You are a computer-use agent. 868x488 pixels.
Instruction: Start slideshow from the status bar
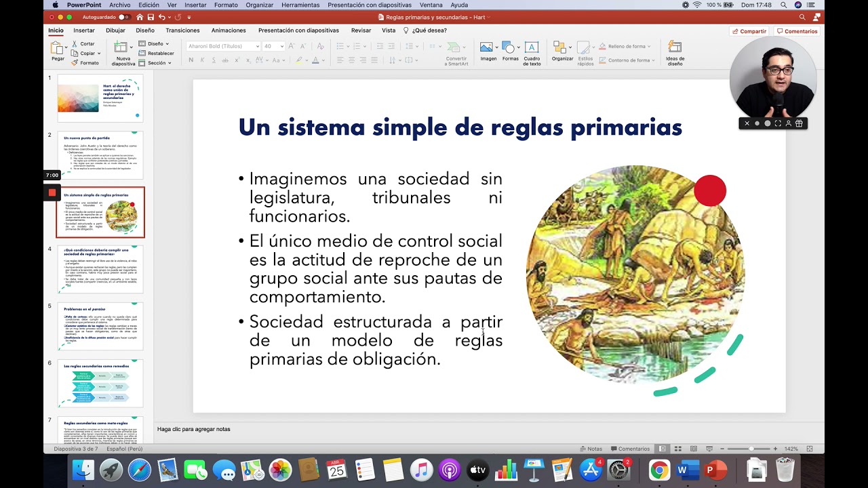709,449
